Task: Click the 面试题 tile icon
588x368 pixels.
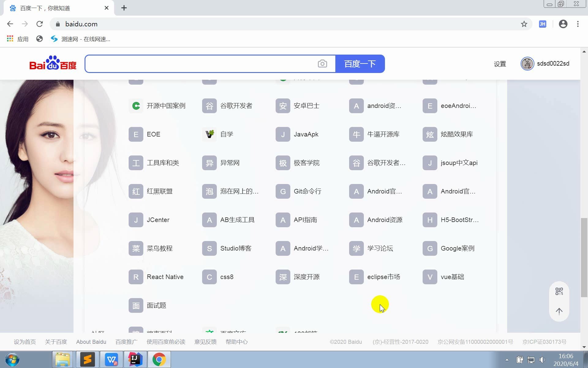Action: (136, 305)
